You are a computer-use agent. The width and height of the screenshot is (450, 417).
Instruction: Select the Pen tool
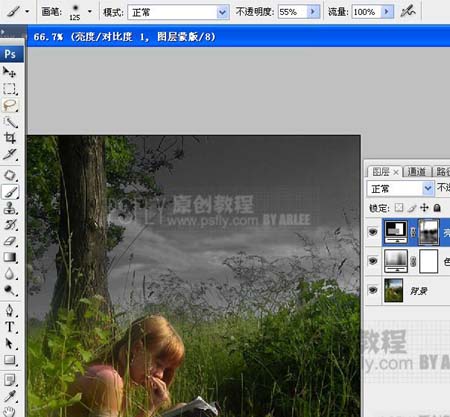pos(9,310)
